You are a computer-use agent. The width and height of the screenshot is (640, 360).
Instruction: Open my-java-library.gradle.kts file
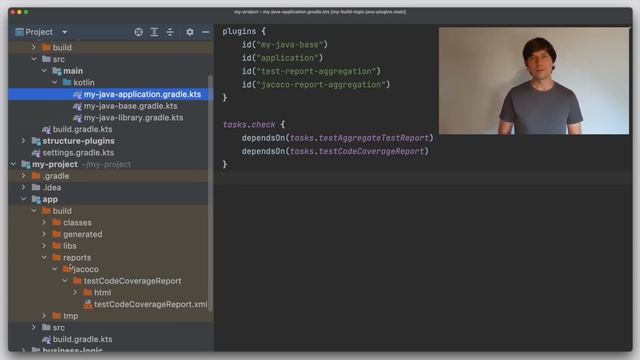tap(133, 118)
